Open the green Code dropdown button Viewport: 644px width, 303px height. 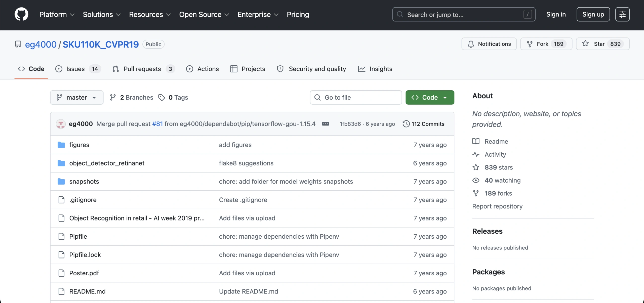click(x=430, y=98)
